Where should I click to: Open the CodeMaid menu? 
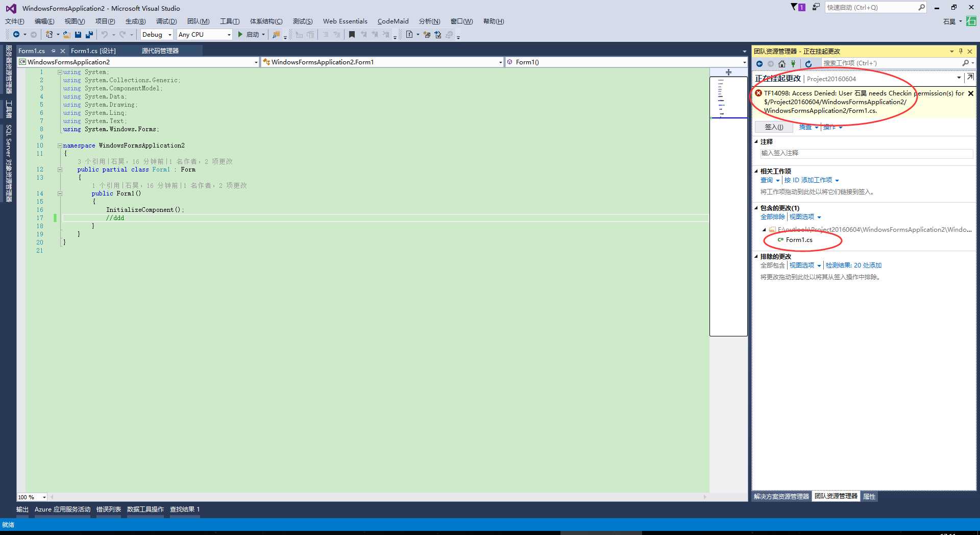coord(393,21)
